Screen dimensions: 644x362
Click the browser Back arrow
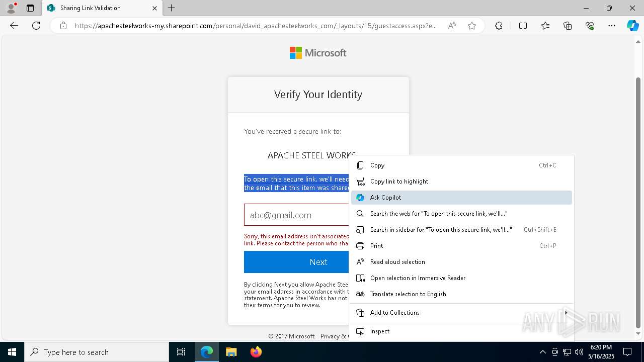pos(14,26)
